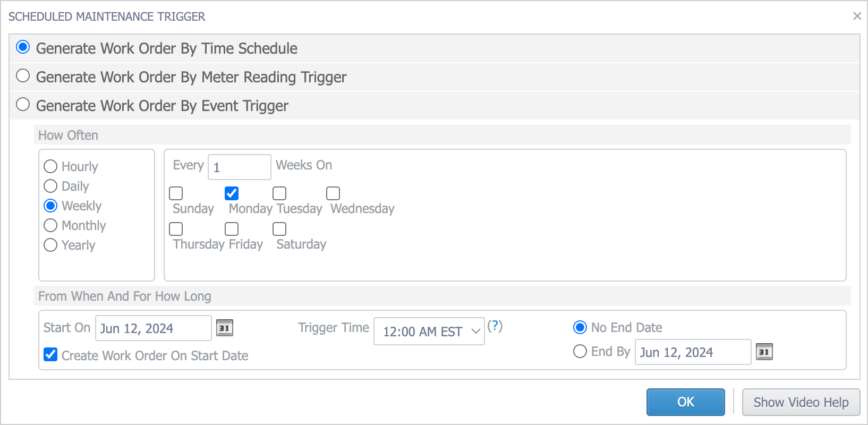Toggle Create Work Order On Start Date
This screenshot has width=868, height=425.
(x=50, y=354)
